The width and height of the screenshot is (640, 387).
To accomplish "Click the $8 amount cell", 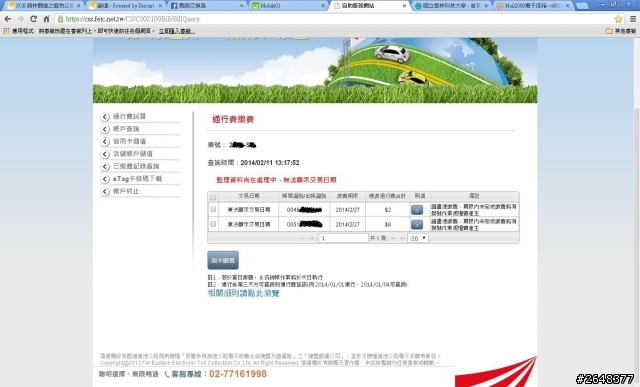I will pyautogui.click(x=388, y=225).
